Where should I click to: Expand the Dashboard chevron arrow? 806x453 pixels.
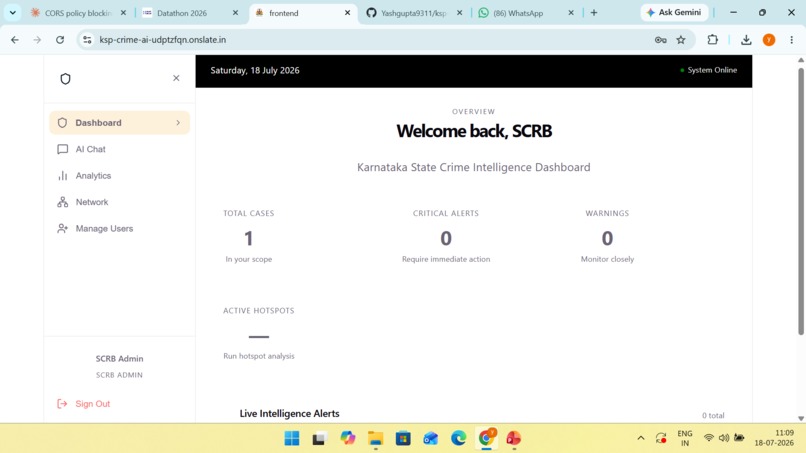(178, 123)
